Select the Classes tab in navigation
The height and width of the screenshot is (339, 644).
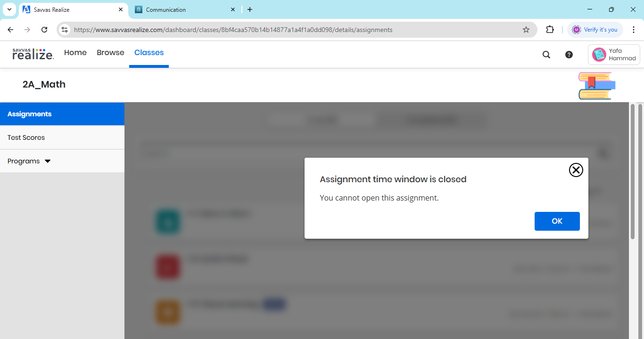(149, 53)
